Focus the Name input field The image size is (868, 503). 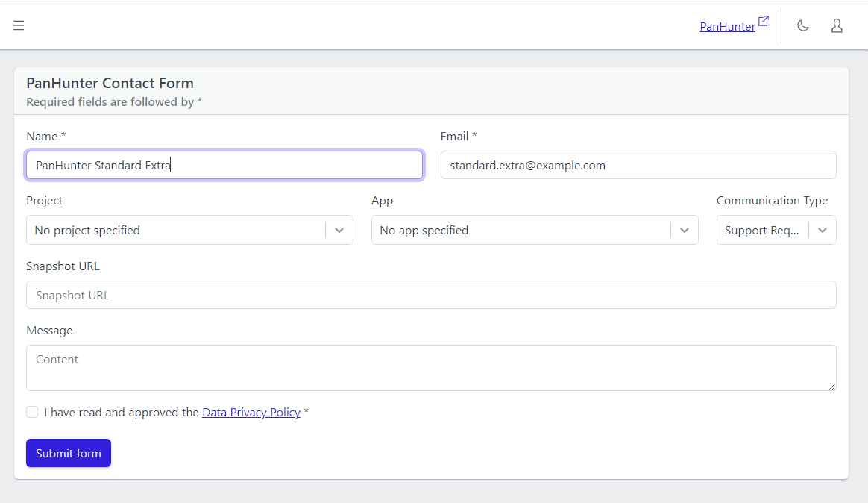224,164
